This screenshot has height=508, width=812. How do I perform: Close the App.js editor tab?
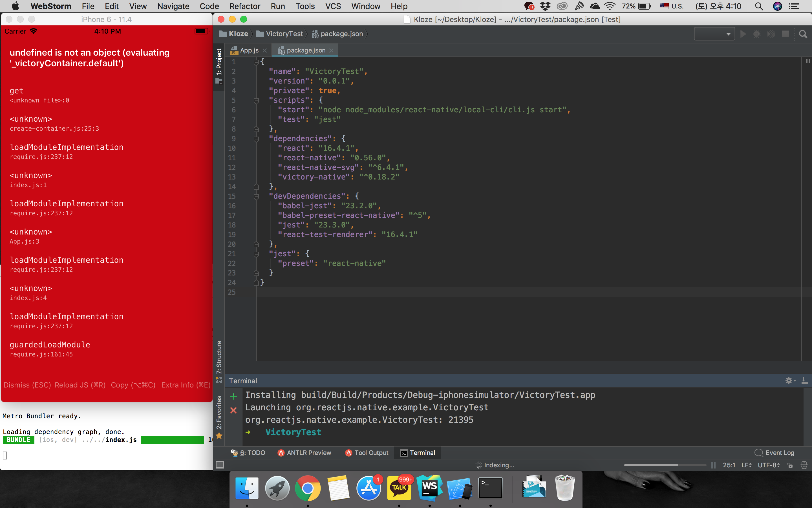265,51
